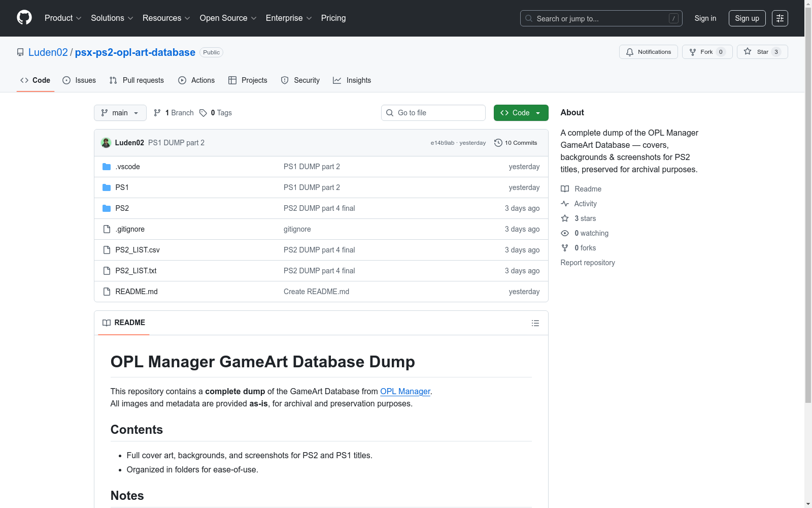Image resolution: width=812 pixels, height=508 pixels.
Task: Click the GitHub logo icon
Action: (x=24, y=18)
